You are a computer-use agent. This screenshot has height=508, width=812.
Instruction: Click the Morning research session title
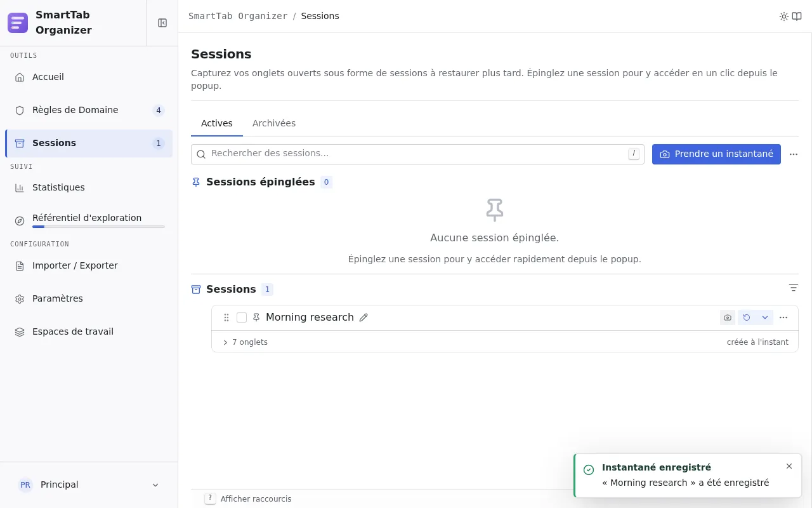(310, 317)
